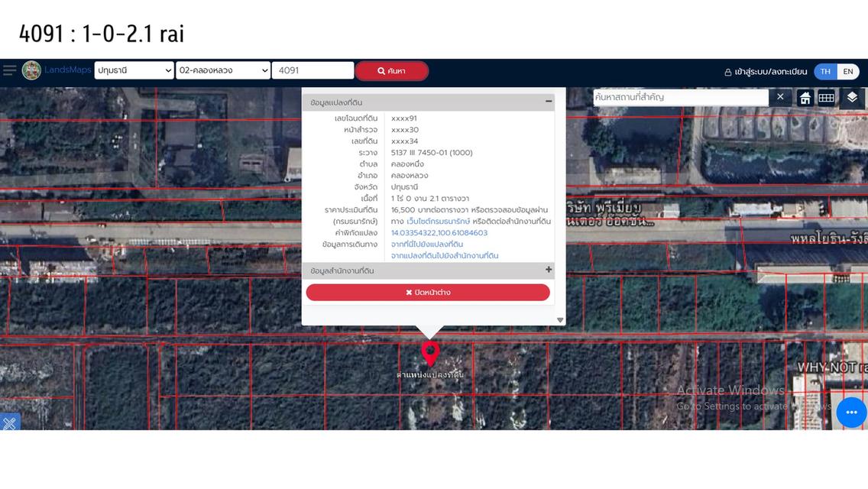Viewport: 868px width, 489px height.
Task: Click the LandsMaps round logo emblem
Action: (x=31, y=70)
